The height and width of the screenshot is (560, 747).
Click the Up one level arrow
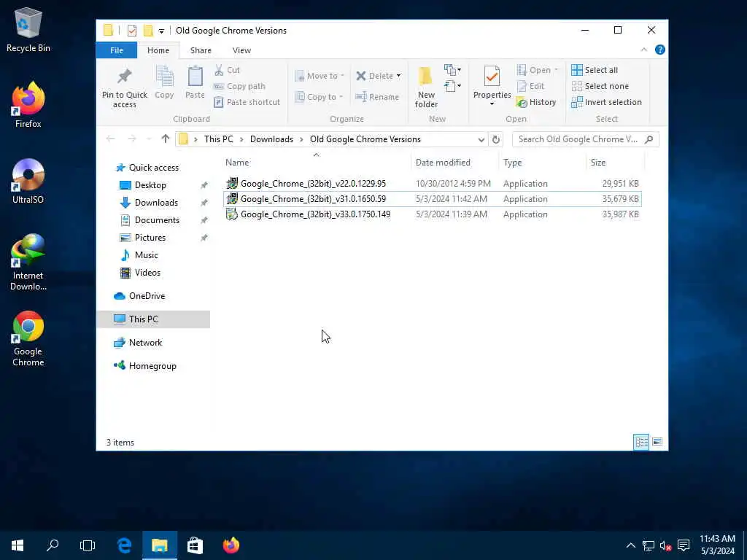tap(166, 139)
